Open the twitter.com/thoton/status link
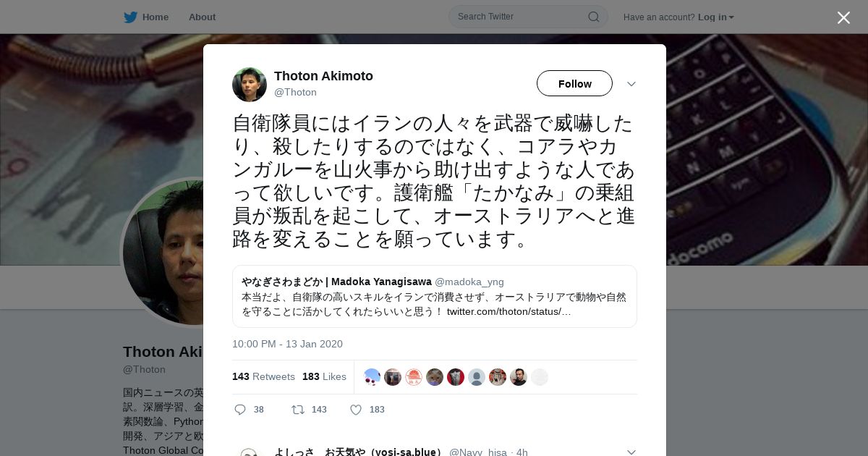Screen dimensions: 868x456 [x=509, y=311]
